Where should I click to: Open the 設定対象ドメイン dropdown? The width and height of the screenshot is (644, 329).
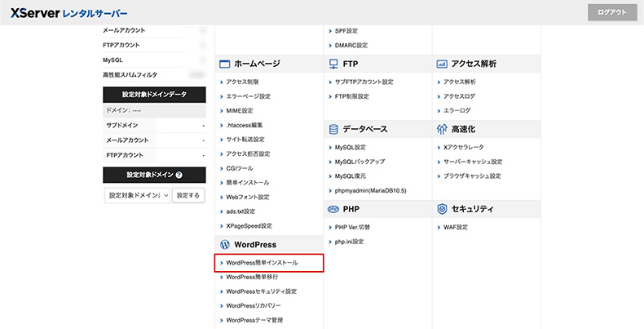pos(137,196)
